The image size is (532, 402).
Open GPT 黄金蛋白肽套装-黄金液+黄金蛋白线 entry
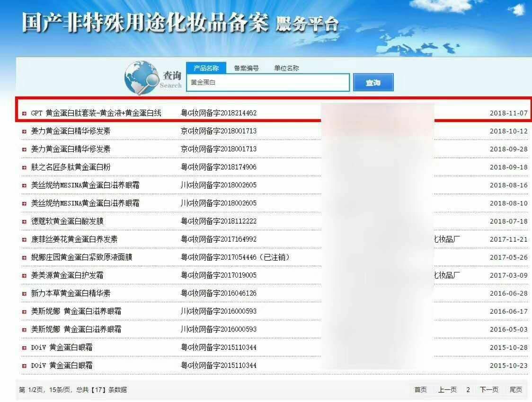point(96,113)
